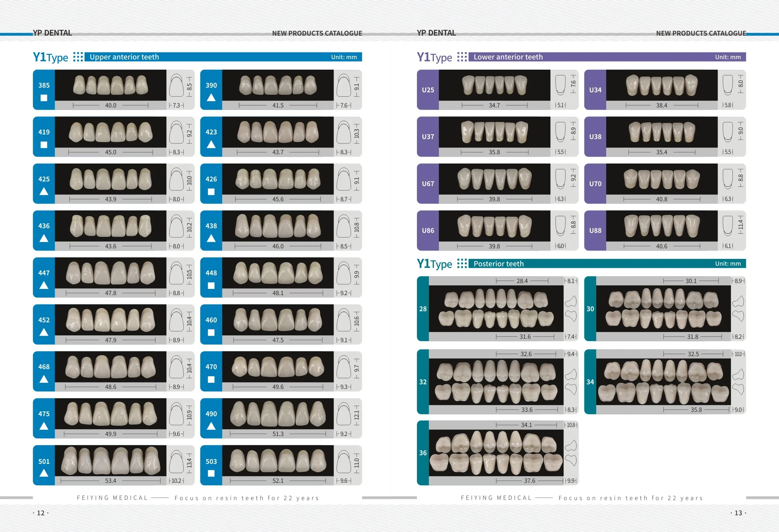Click the white square icon under 385
This screenshot has height=532, width=779.
(44, 98)
